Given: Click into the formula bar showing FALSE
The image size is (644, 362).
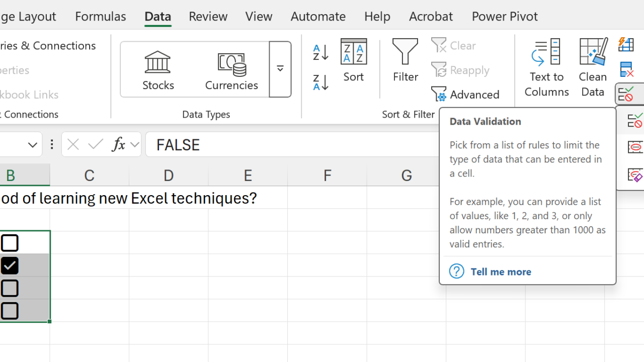Looking at the screenshot, I should pos(292,145).
